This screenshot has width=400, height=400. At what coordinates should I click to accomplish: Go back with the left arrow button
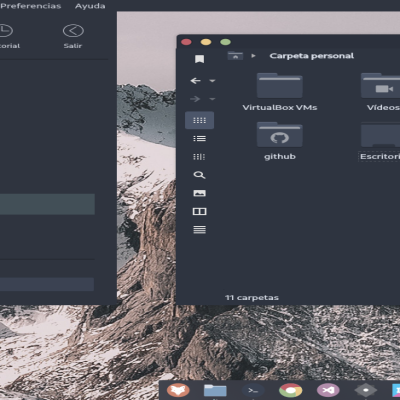point(195,81)
